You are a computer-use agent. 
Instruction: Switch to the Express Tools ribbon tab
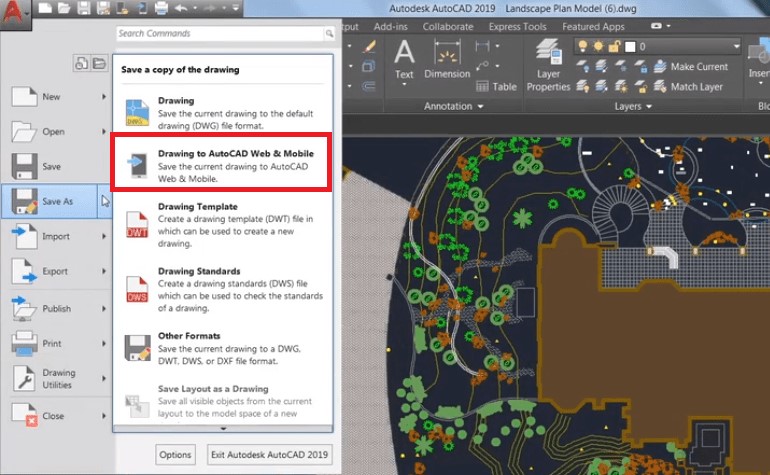(518, 27)
